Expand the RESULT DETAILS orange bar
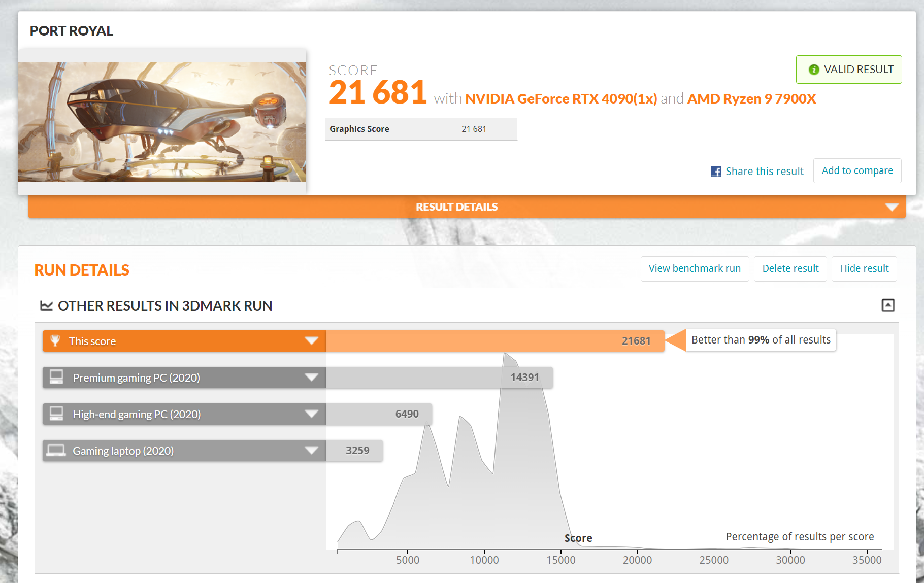Screen dimensions: 924x583 point(467,207)
